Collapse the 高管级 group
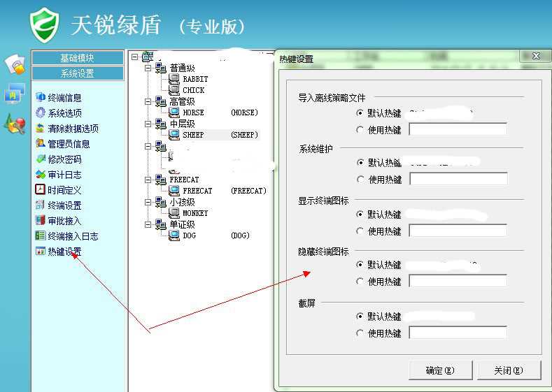The image size is (552, 392). [148, 101]
